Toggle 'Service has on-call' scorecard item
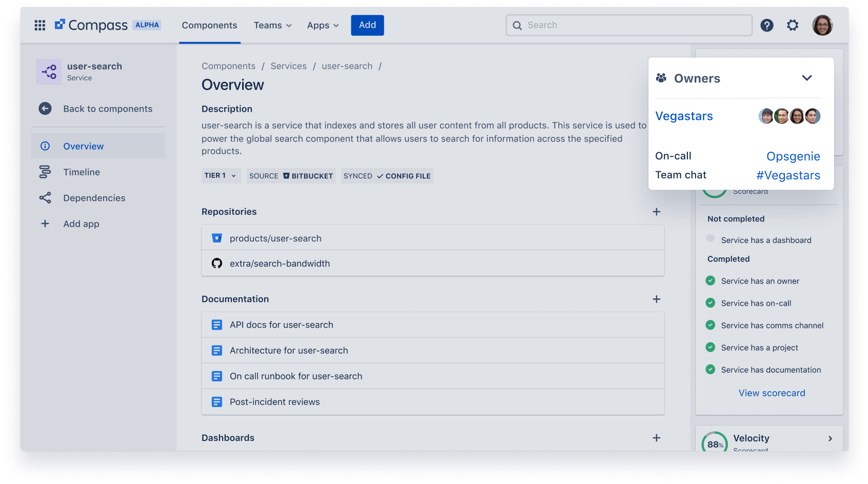 [x=710, y=302]
